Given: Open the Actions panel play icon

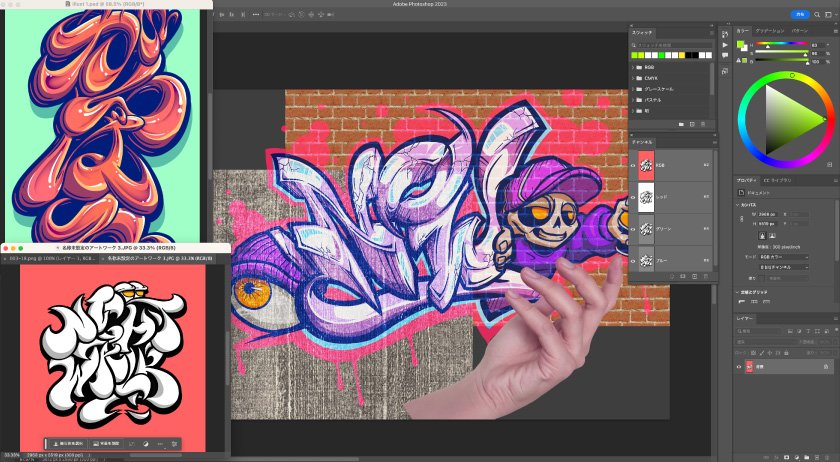Looking at the screenshot, I should click(x=725, y=45).
